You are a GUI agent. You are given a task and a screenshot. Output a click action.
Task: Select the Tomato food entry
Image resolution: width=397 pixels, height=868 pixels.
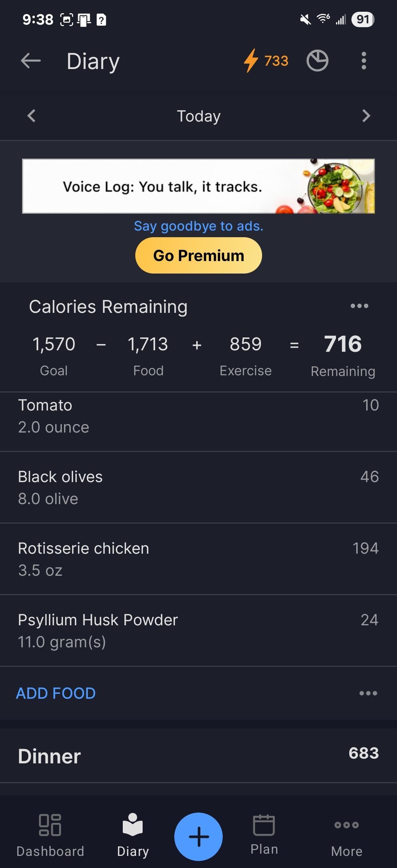pyautogui.click(x=198, y=416)
